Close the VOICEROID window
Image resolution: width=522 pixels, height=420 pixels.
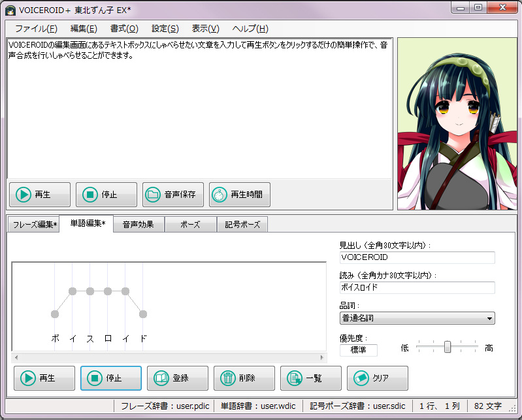click(502, 8)
